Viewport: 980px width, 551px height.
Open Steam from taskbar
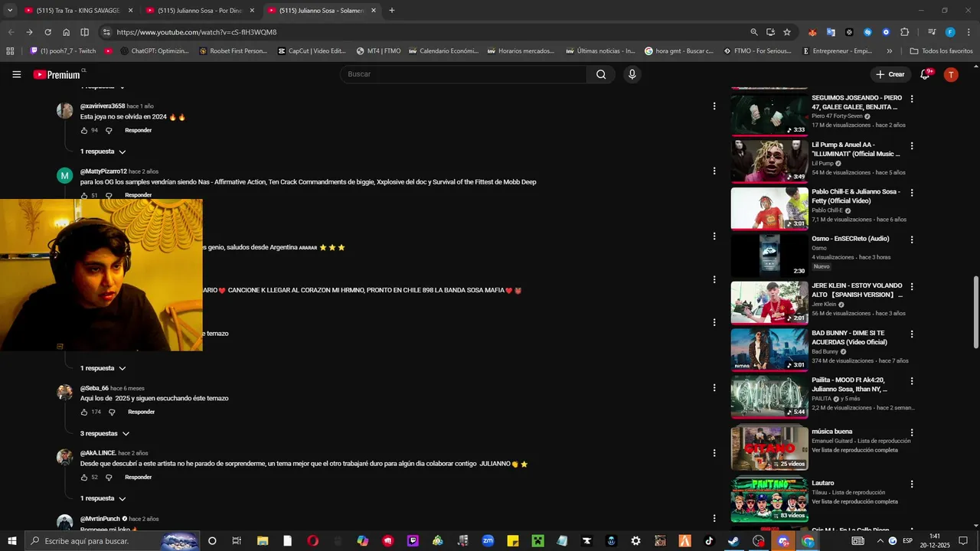[x=733, y=541]
